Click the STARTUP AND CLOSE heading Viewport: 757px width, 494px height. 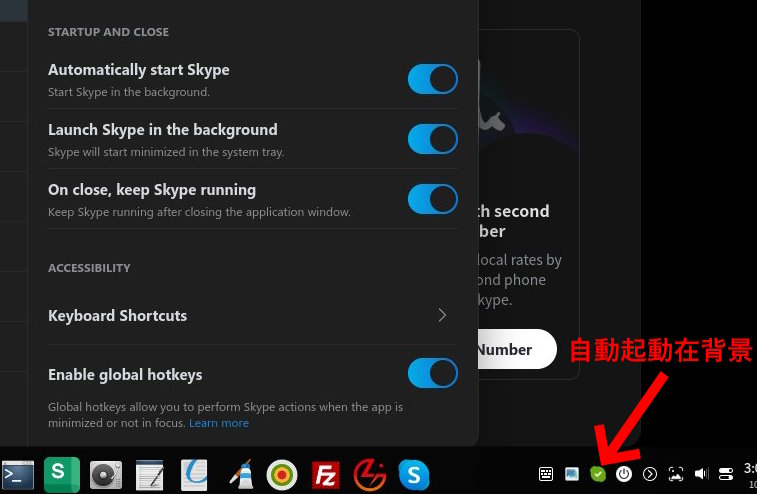[x=108, y=32]
